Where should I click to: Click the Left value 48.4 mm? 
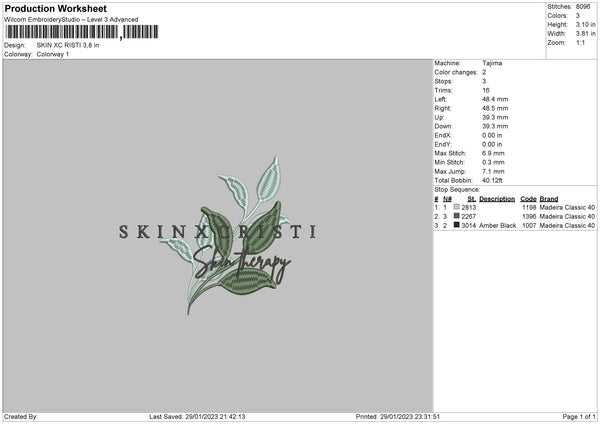point(495,99)
